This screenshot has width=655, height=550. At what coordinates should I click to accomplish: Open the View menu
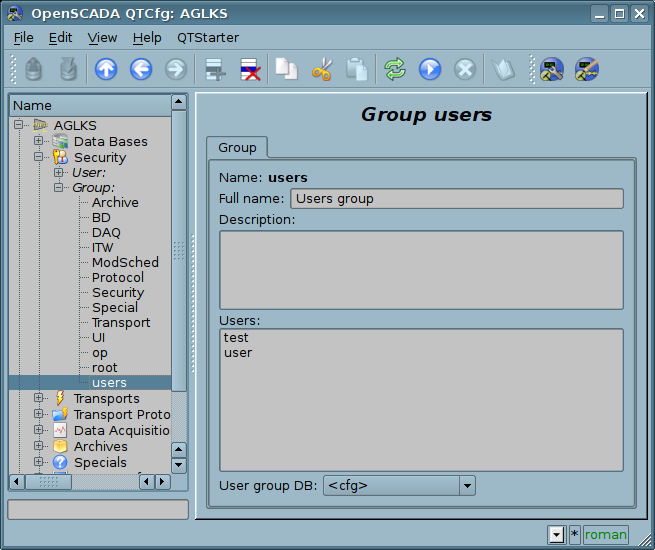(102, 38)
